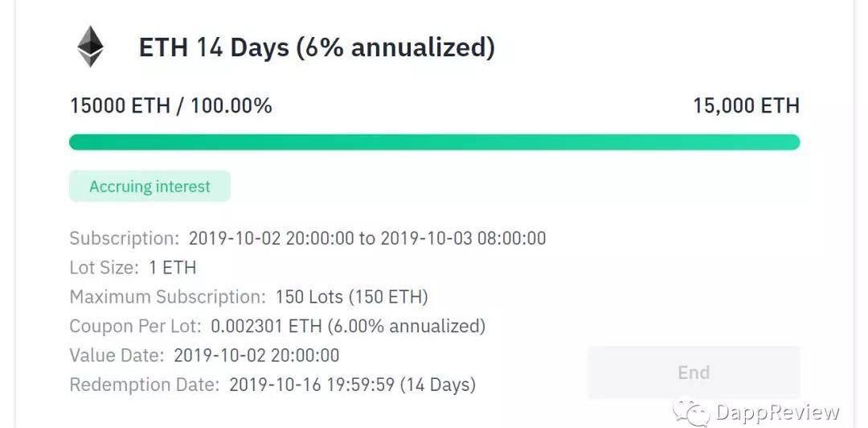Select the 1 ETH lot size value
The width and height of the screenshot is (868, 428).
pos(172,268)
